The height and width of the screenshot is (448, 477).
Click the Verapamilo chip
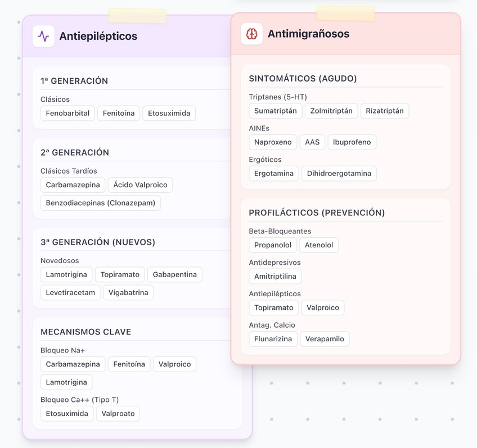325,339
